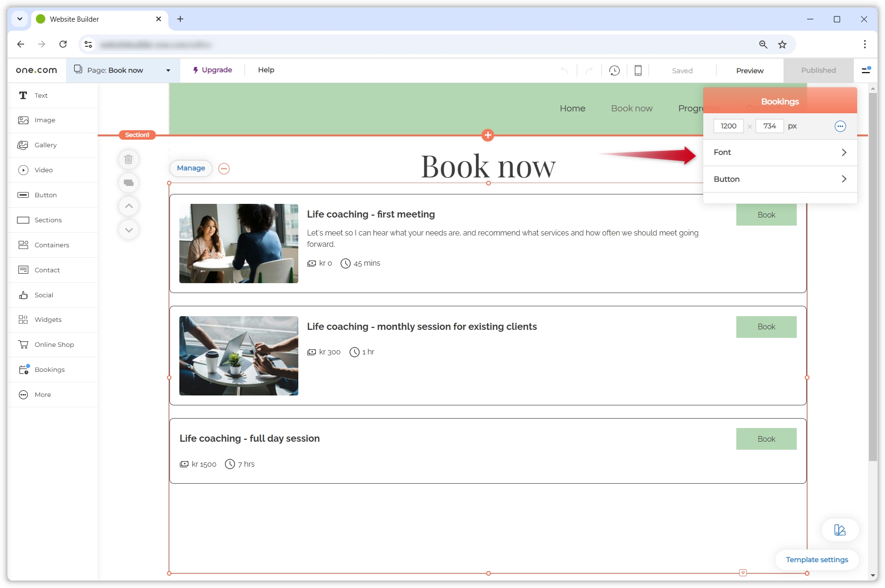
Task: Switch to the Home navigation item
Action: point(572,108)
